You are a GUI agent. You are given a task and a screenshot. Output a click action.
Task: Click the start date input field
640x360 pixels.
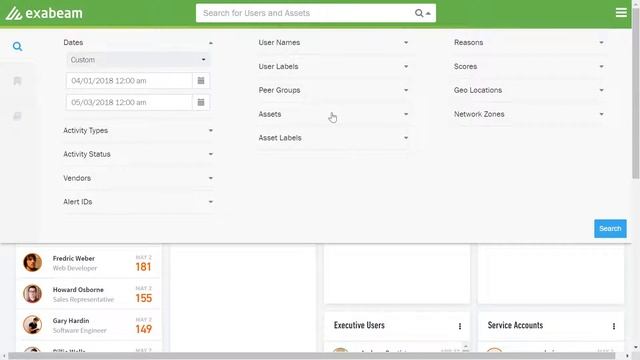tap(129, 80)
